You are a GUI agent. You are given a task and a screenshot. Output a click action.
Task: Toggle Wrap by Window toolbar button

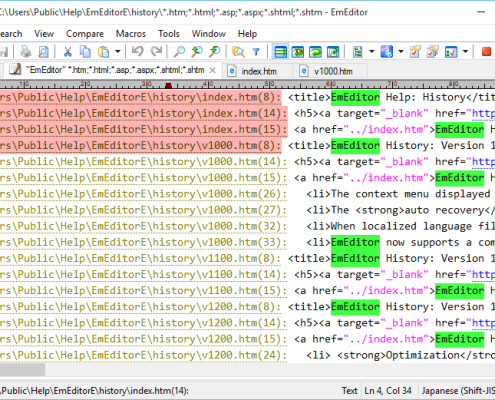coord(315,52)
